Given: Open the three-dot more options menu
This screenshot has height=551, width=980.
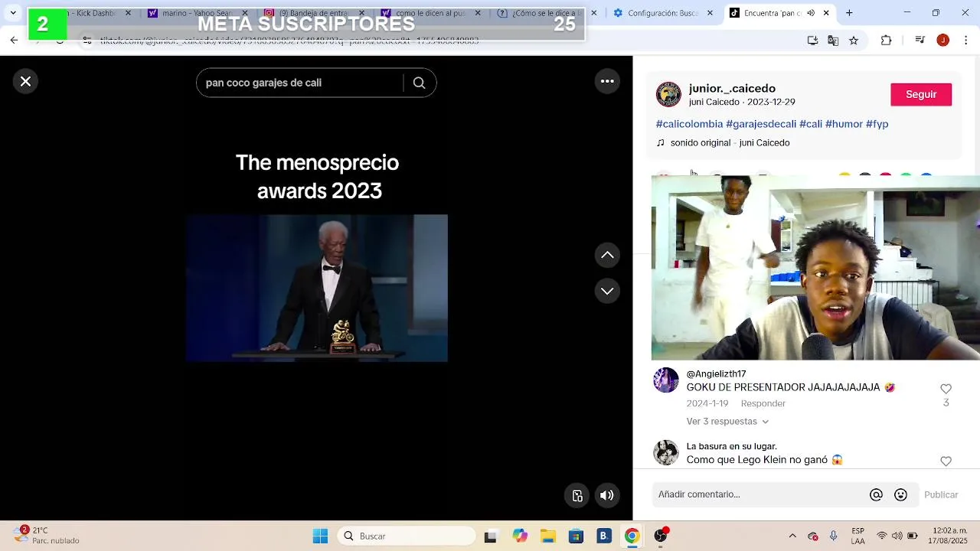Looking at the screenshot, I should tap(607, 81).
